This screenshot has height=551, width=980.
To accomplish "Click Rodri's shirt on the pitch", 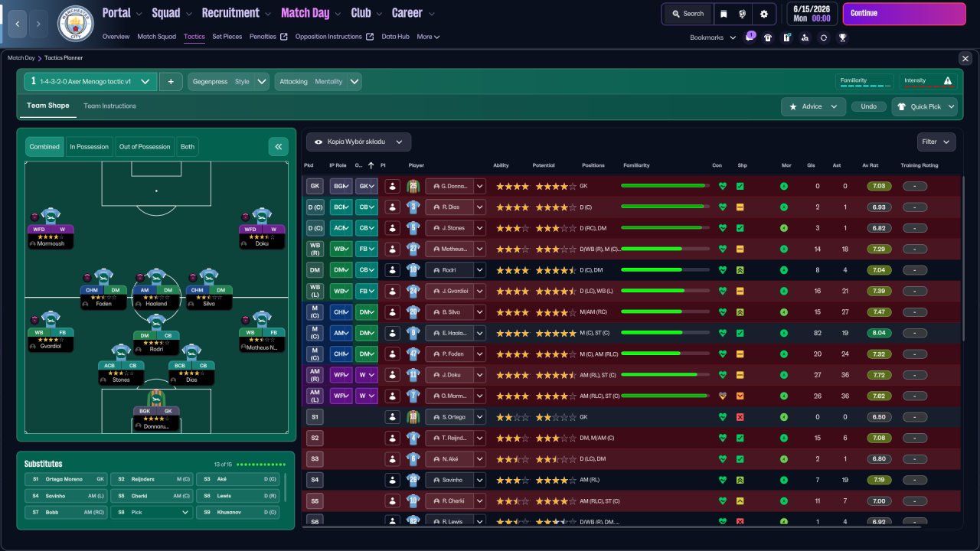I will [156, 323].
